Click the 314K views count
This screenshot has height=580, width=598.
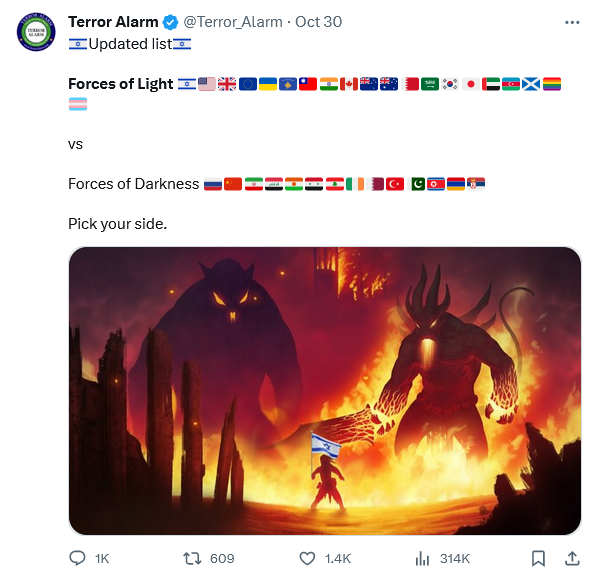(x=455, y=559)
